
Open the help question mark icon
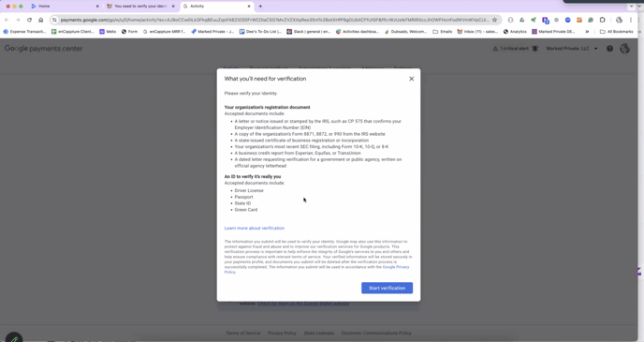click(x=610, y=49)
